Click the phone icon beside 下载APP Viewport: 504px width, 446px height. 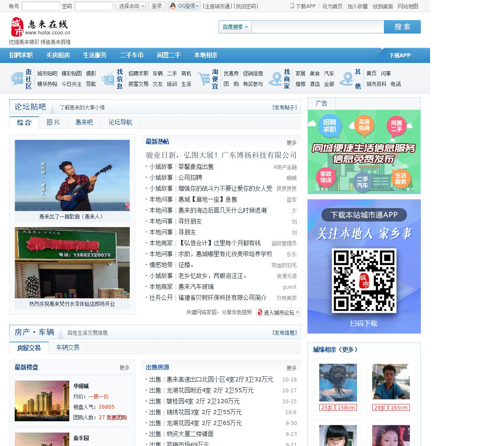click(292, 6)
